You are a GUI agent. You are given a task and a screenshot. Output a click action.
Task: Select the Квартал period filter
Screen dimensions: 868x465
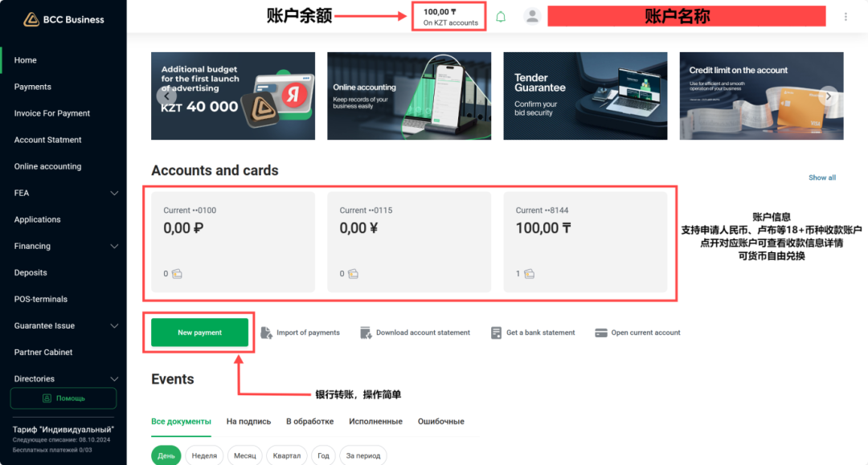point(285,455)
